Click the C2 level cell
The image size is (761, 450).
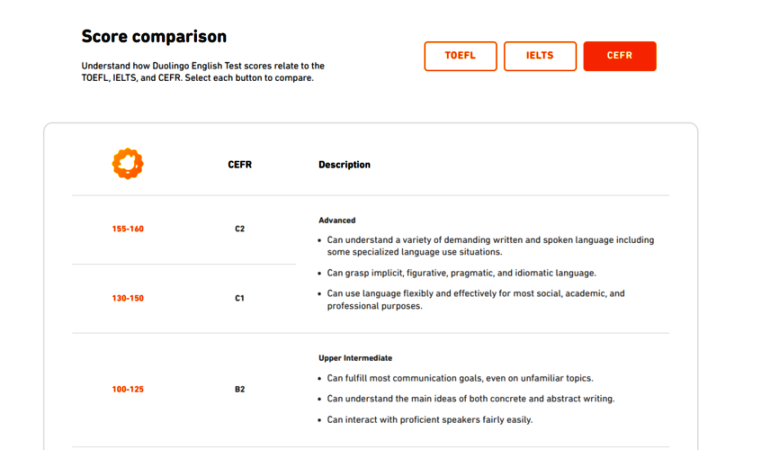[240, 229]
